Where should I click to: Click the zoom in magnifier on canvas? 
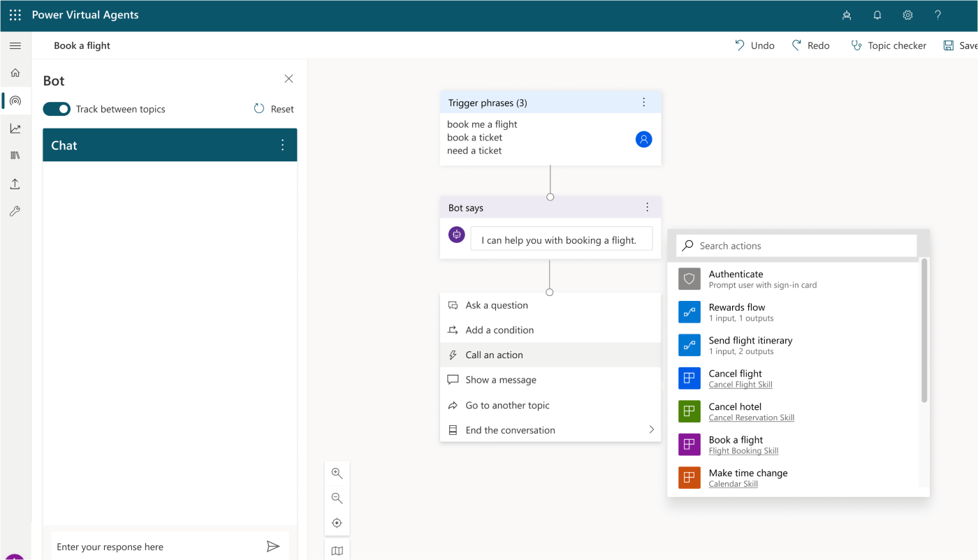tap(337, 473)
